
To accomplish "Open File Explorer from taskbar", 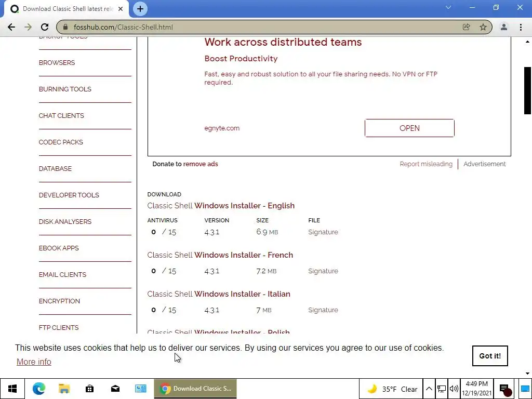I will [64, 389].
